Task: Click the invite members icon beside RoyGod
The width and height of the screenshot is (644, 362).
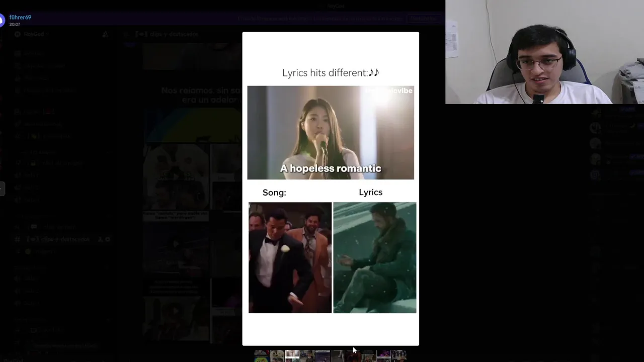Action: pyautogui.click(x=105, y=34)
